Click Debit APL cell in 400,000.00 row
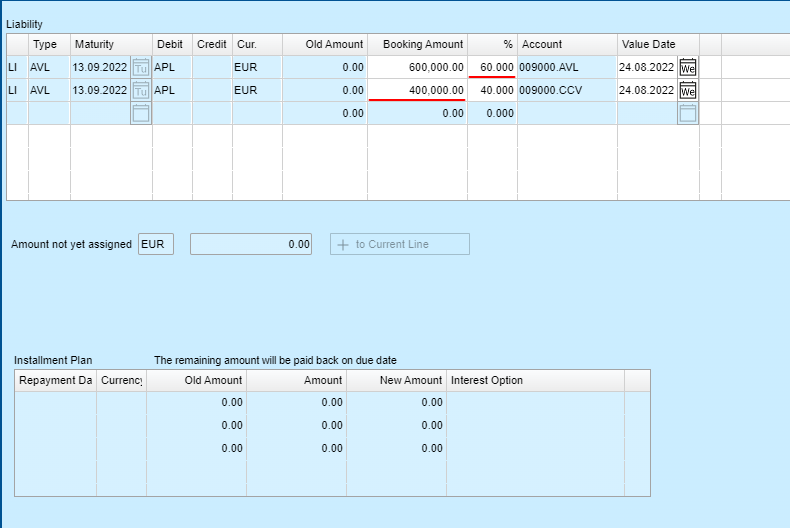This screenshot has height=528, width=790. 172,90
